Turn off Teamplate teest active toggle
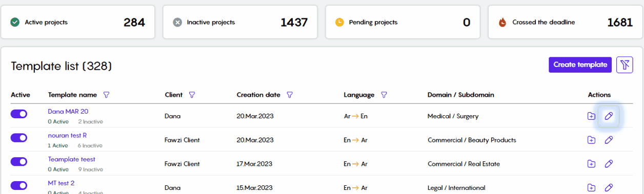Screen dimensions: 644x194 (x=19, y=162)
